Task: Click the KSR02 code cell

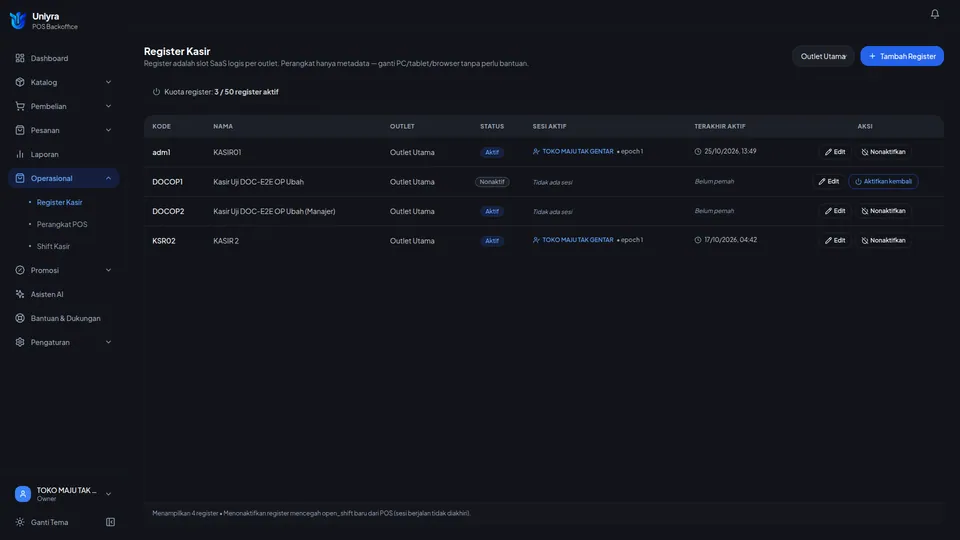Action: tap(163, 241)
